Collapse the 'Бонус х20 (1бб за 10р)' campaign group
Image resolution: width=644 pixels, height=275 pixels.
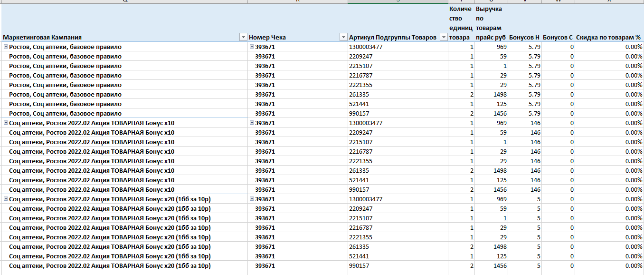[x=6, y=199]
